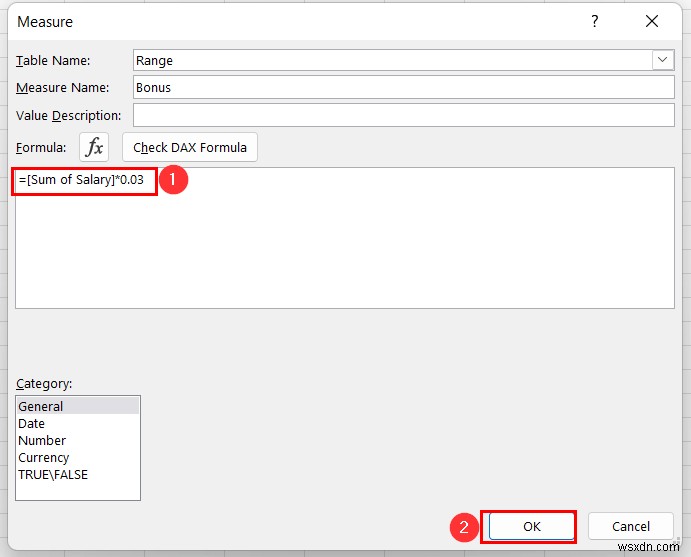Click the Measure Name field with Bonus
Viewport: 691px width, 557px height.
[x=403, y=87]
